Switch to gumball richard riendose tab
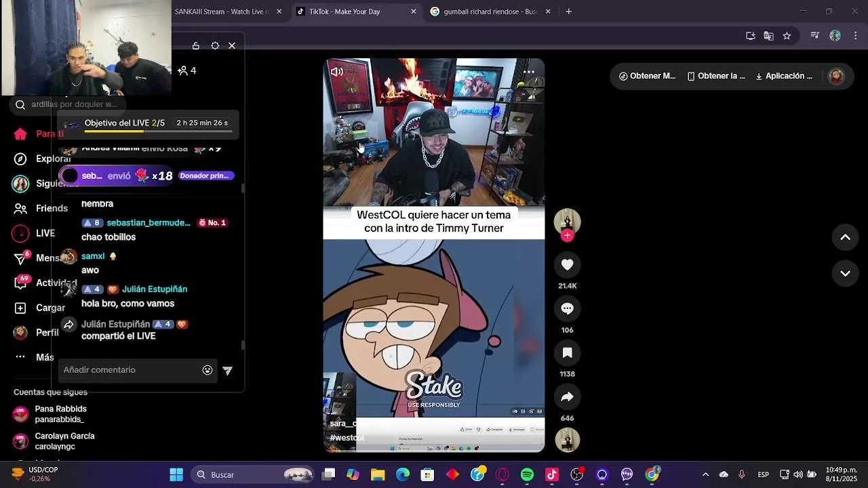The height and width of the screenshot is (488, 868). click(x=490, y=12)
